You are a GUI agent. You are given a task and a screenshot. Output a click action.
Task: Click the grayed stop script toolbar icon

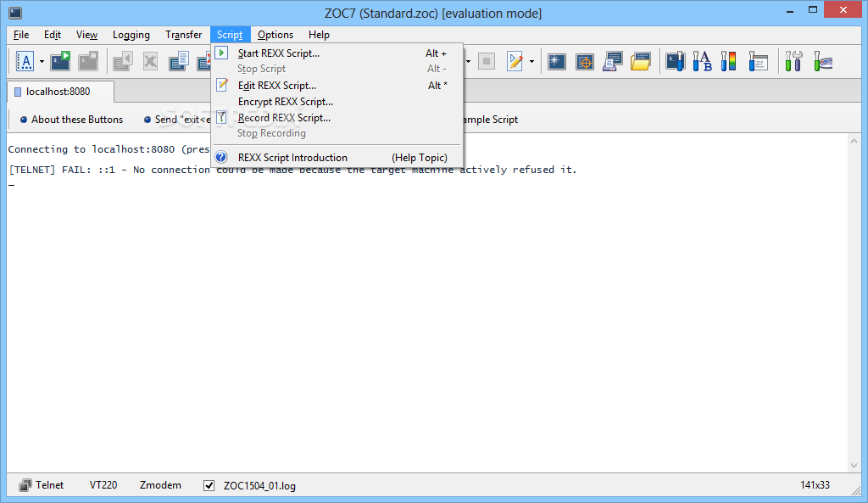pyautogui.click(x=487, y=61)
